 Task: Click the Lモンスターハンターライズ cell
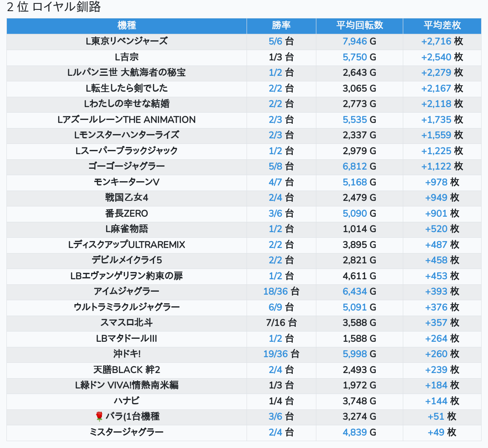[x=127, y=135]
